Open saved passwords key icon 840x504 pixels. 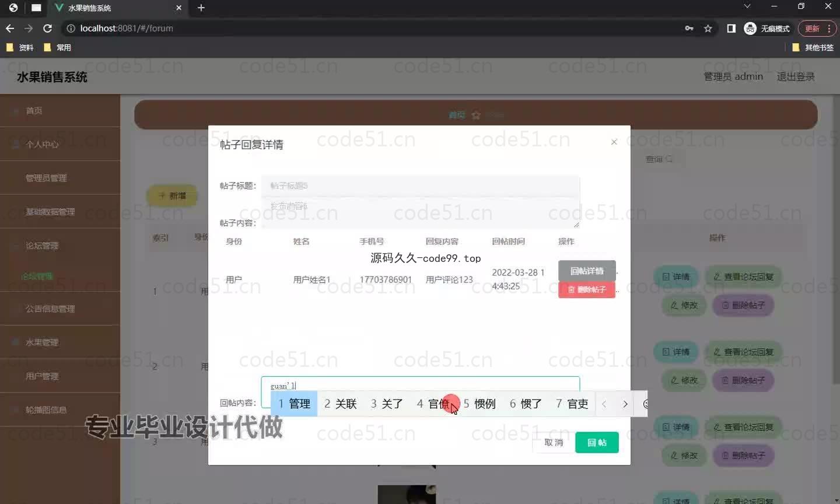[x=689, y=28]
